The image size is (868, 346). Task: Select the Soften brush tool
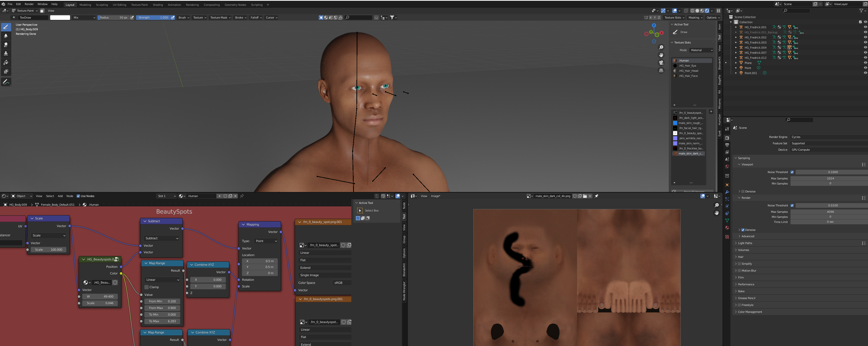(x=6, y=36)
